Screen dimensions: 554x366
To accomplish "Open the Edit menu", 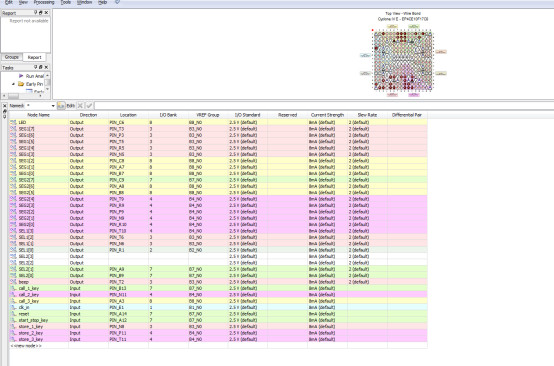I will pyautogui.click(x=9, y=2).
